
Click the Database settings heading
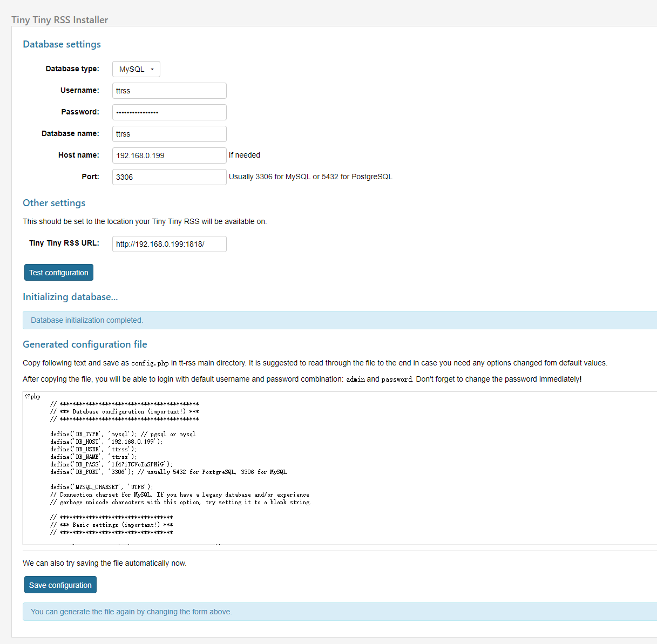(x=62, y=44)
